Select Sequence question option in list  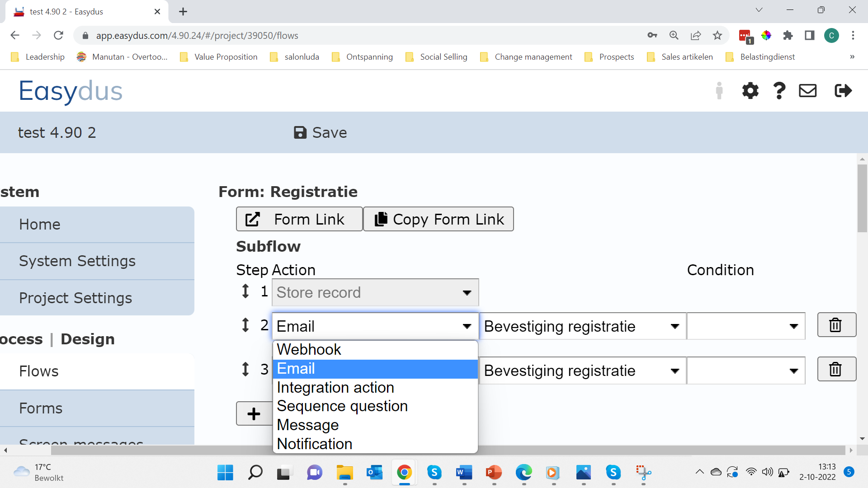click(x=375, y=406)
